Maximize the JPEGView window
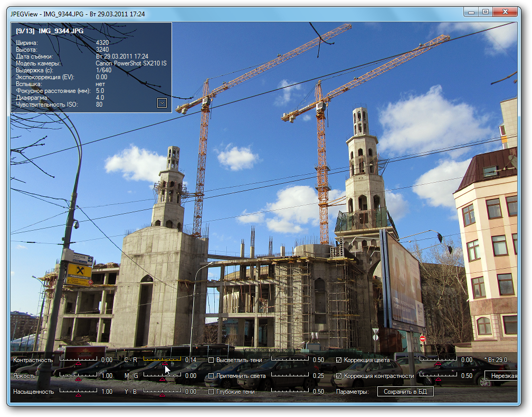This screenshot has width=532, height=417. pos(485,11)
